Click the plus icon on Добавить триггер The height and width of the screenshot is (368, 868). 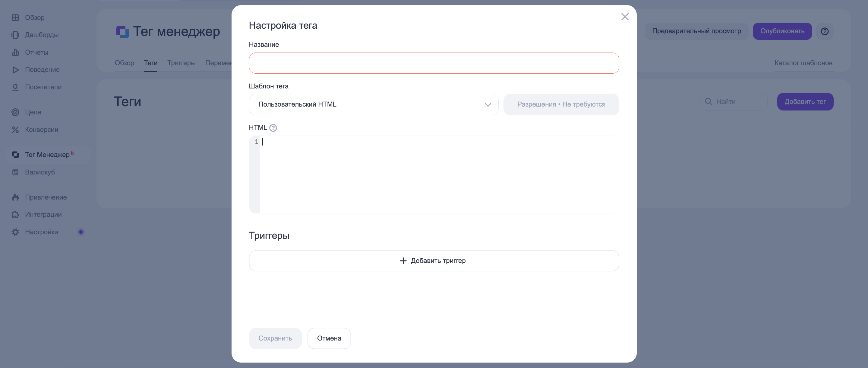(x=403, y=261)
